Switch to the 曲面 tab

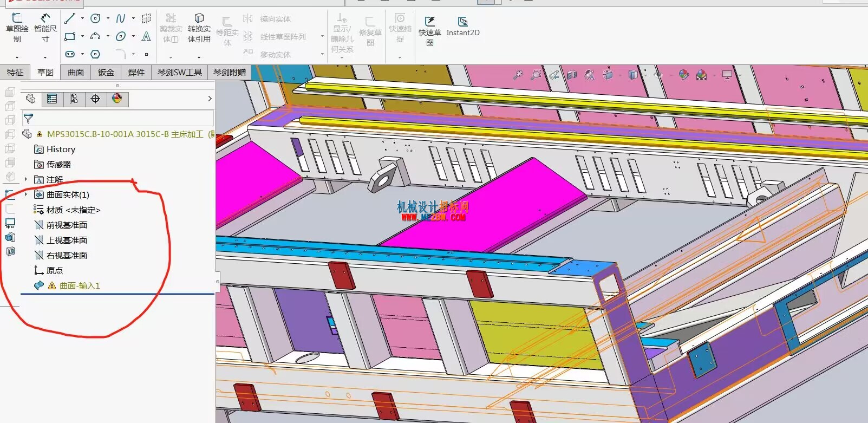tap(76, 72)
